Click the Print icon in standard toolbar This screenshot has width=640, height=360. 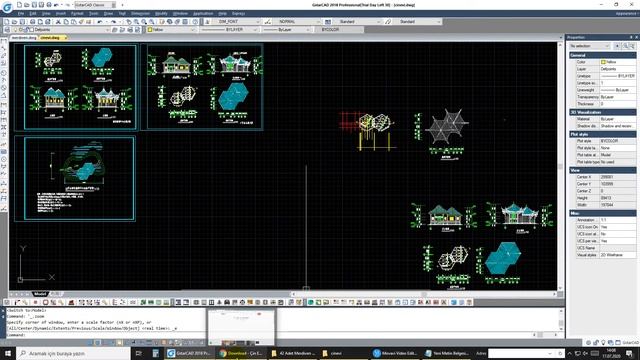click(32, 22)
